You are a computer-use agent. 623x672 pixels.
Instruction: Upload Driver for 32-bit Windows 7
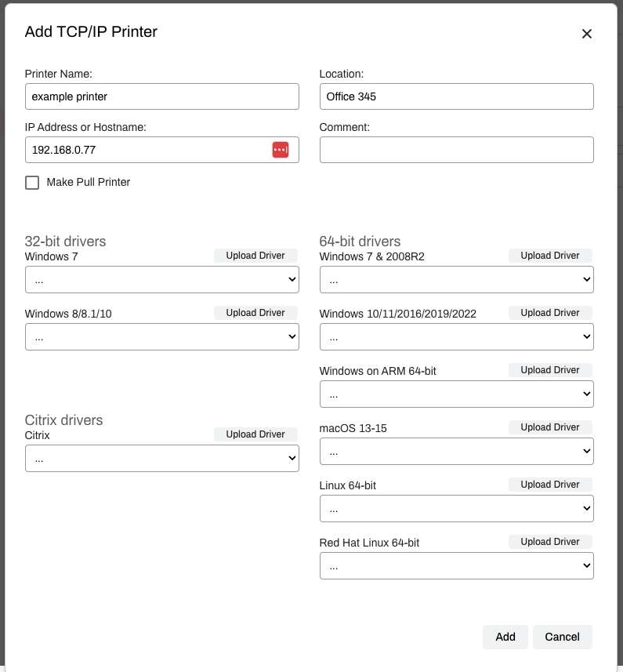(255, 256)
